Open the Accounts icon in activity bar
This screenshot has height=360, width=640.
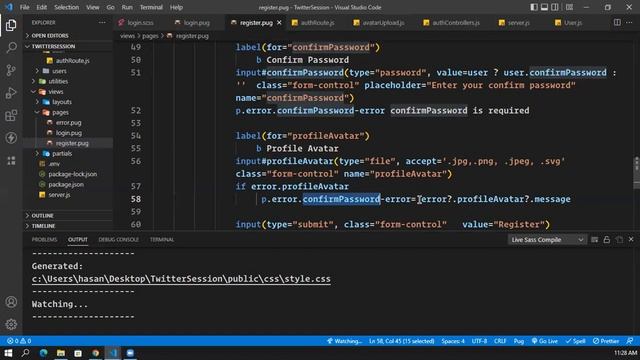click(11, 302)
